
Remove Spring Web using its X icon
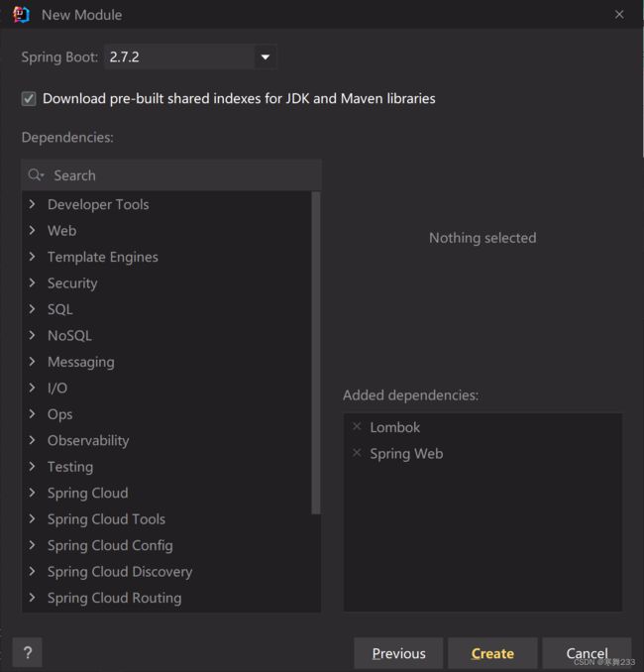(x=357, y=453)
